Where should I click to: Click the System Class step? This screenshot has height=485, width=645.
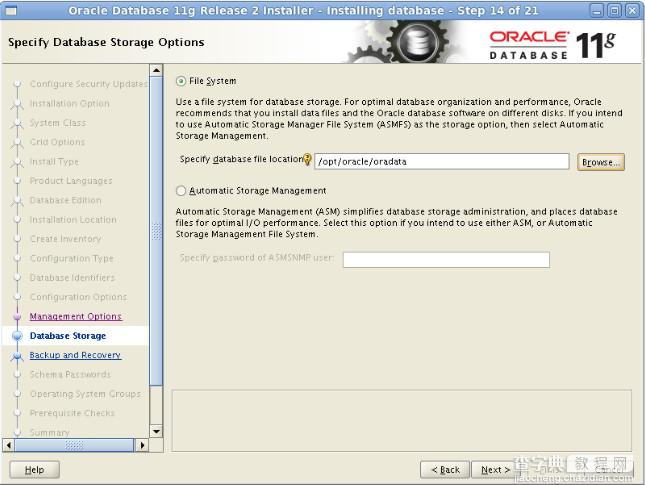58,123
